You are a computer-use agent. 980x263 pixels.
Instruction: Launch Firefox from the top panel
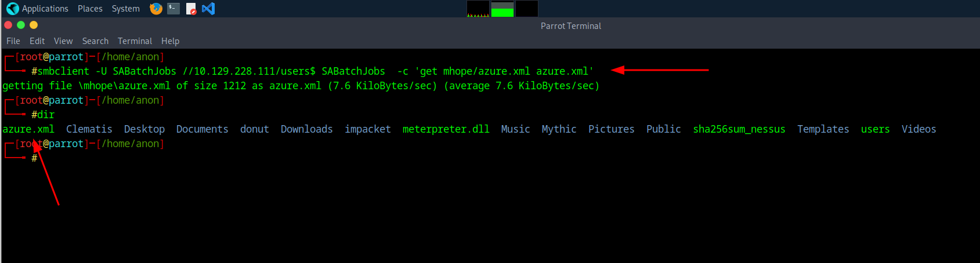(x=156, y=9)
